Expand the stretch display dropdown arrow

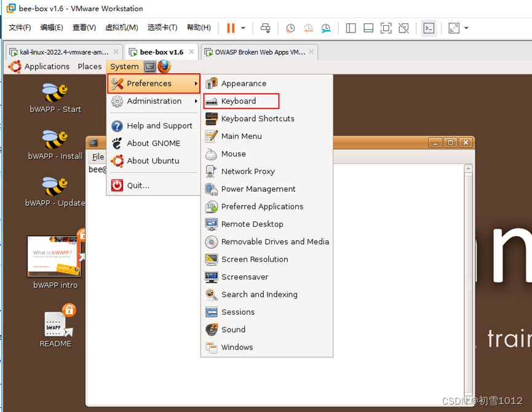[467, 28]
